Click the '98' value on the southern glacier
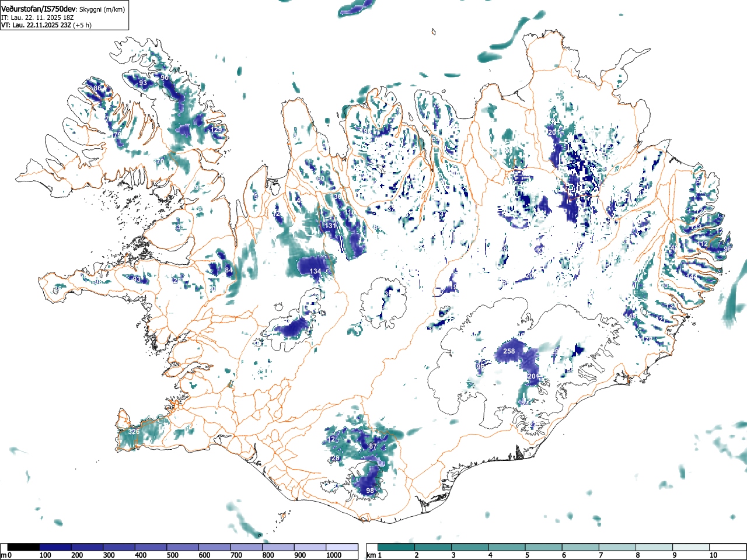The width and height of the screenshot is (747, 560). [370, 491]
